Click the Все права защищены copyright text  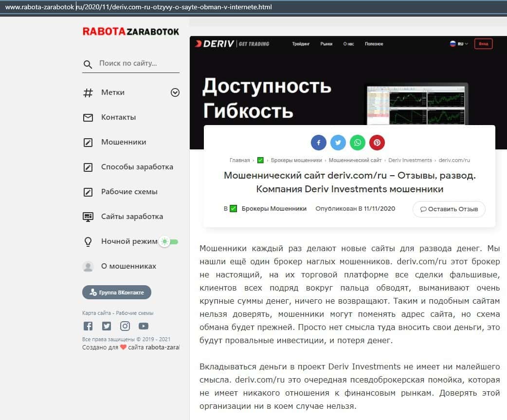(x=126, y=339)
